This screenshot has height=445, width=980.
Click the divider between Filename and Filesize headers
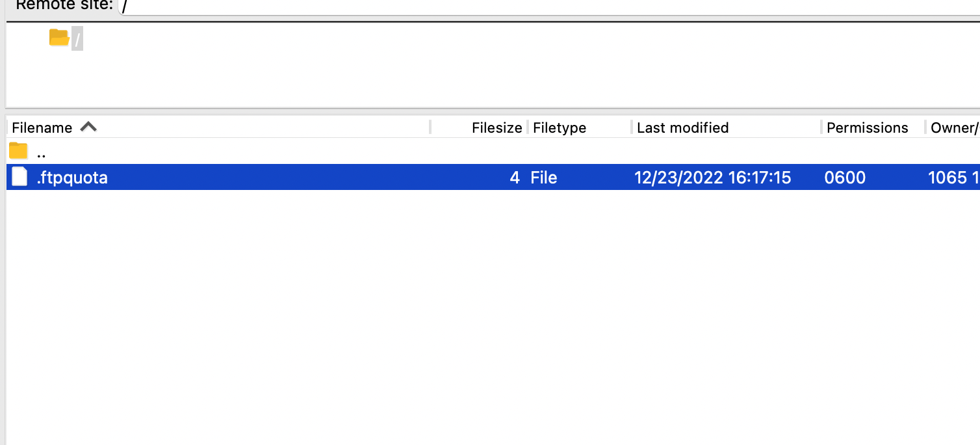(x=430, y=127)
